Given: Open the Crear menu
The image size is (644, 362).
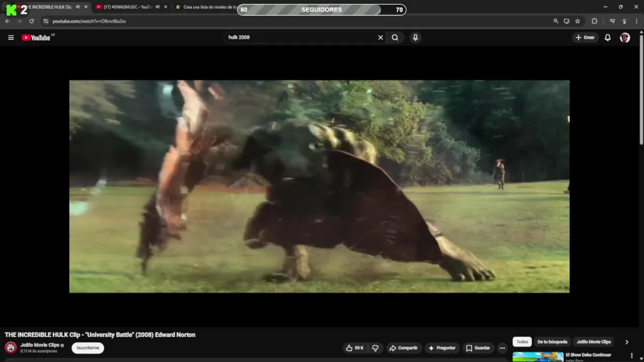Looking at the screenshot, I should pos(585,37).
